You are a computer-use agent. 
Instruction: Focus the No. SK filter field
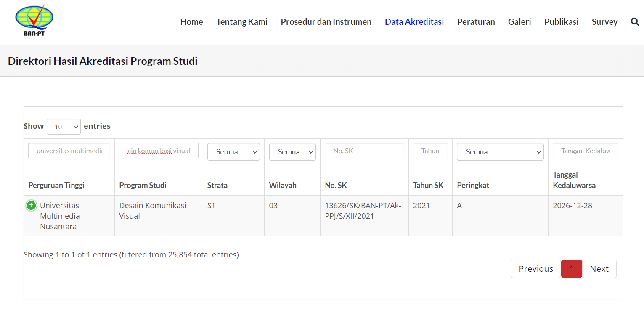pos(364,151)
